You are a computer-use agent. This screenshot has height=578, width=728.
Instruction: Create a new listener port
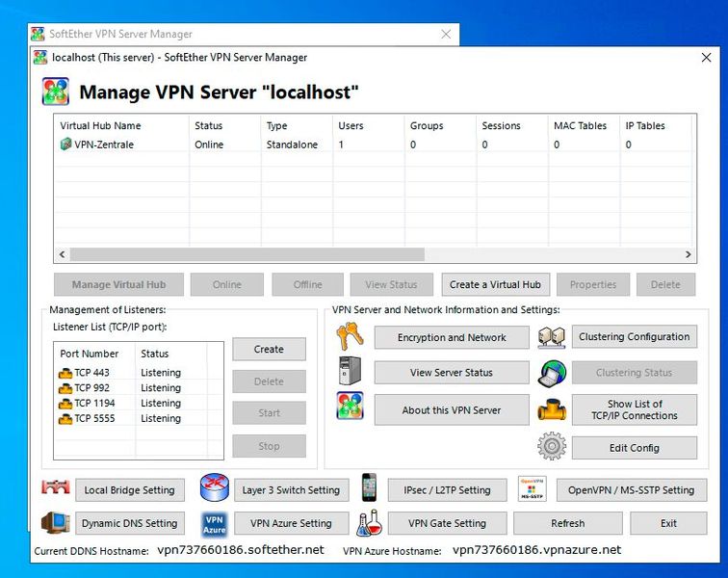(x=269, y=349)
